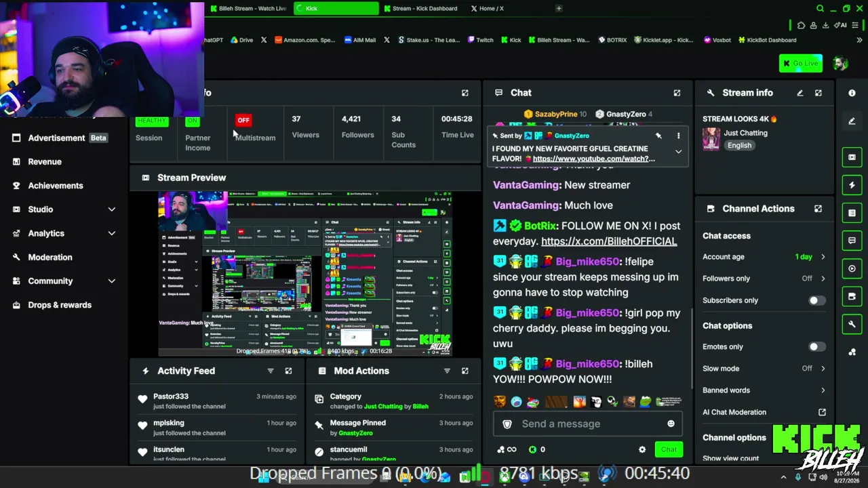Toggle Subscribers only chat switch
Screen dimensions: 868x488
point(816,300)
